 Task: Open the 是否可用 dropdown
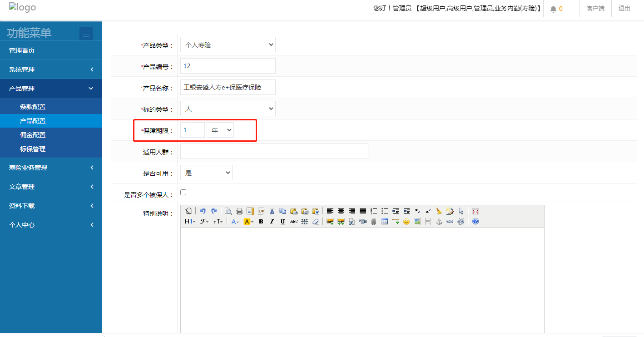pos(206,173)
